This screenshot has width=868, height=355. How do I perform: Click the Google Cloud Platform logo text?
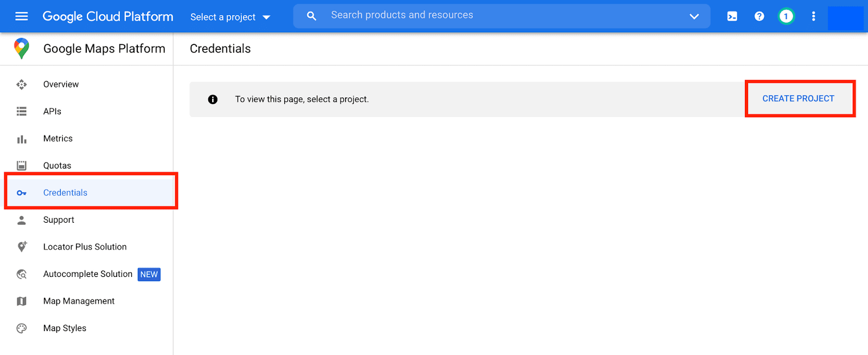pyautogui.click(x=108, y=16)
